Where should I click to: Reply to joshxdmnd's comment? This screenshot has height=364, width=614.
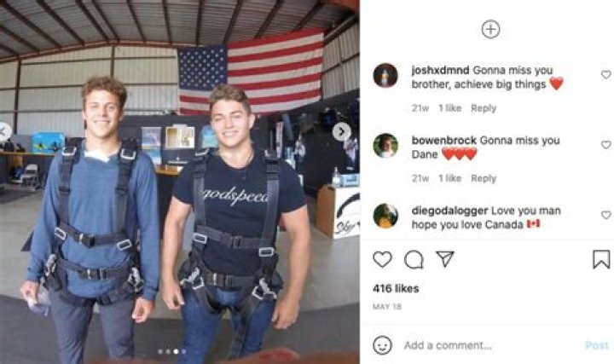coord(484,108)
